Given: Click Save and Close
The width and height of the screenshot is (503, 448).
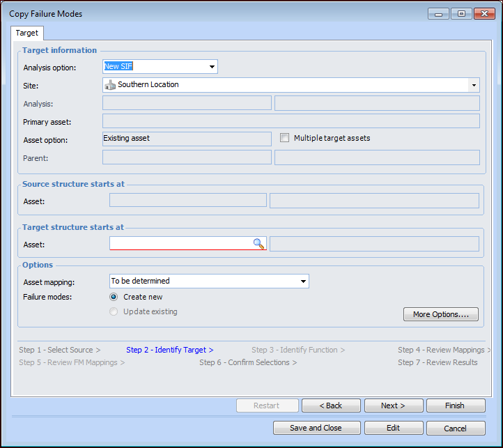Looking at the screenshot, I should 316,428.
